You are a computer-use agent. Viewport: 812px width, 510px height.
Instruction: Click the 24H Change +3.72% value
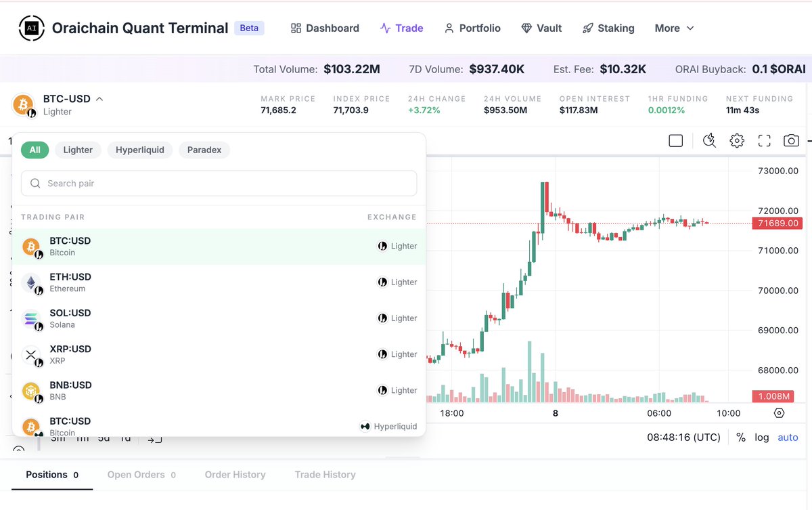424,110
